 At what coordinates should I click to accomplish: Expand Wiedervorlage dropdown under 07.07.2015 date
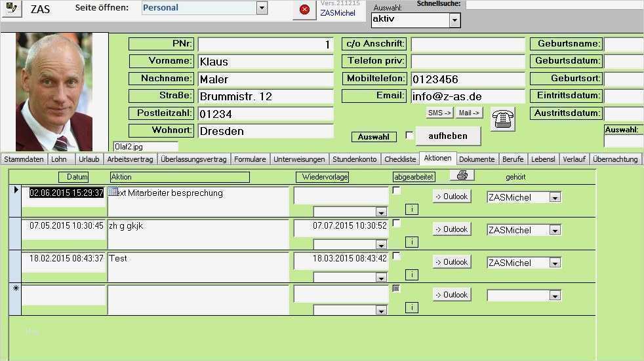[381, 245]
